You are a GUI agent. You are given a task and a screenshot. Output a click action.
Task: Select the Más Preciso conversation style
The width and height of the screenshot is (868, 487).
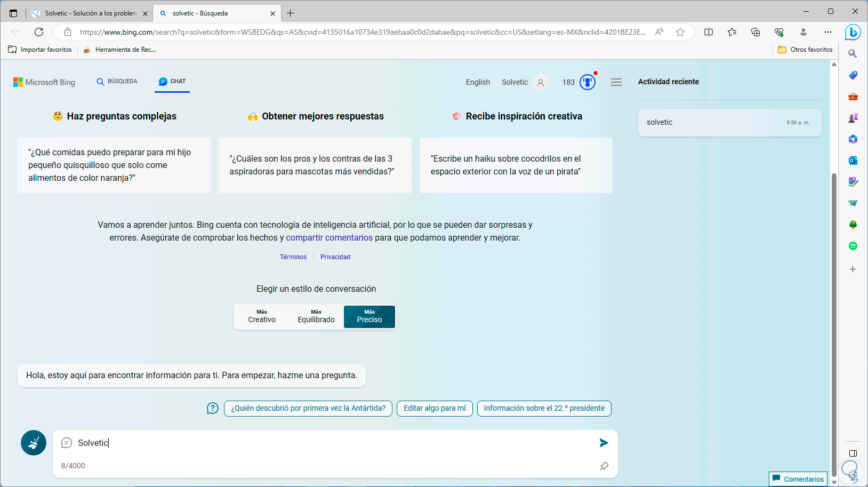(369, 316)
